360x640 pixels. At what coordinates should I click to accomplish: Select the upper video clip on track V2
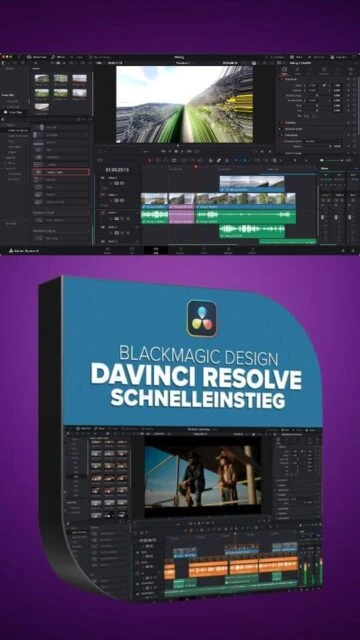point(252,184)
